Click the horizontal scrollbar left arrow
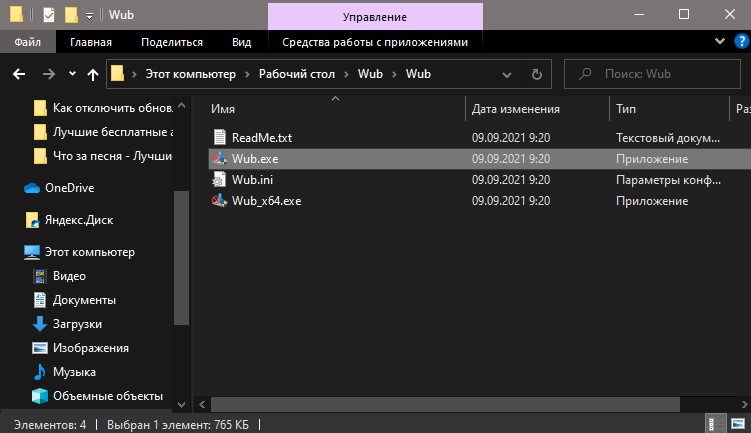Image resolution: width=751 pixels, height=433 pixels. tap(202, 405)
